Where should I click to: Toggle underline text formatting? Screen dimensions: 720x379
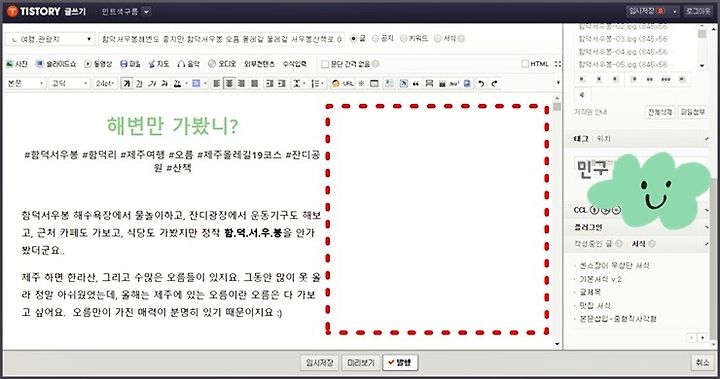pyautogui.click(x=139, y=83)
